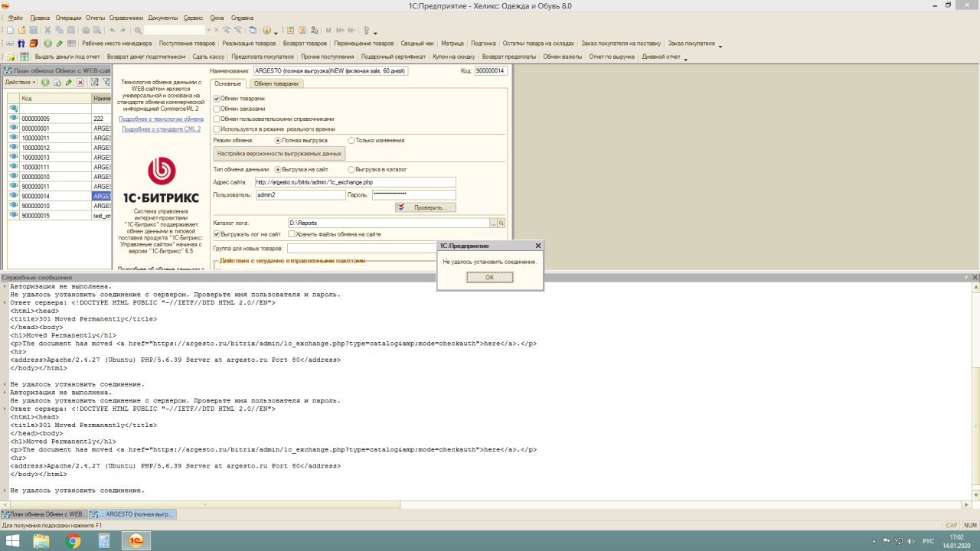Open the 'Сервис' menu
Viewport: 980px width, 551px height.
(194, 17)
